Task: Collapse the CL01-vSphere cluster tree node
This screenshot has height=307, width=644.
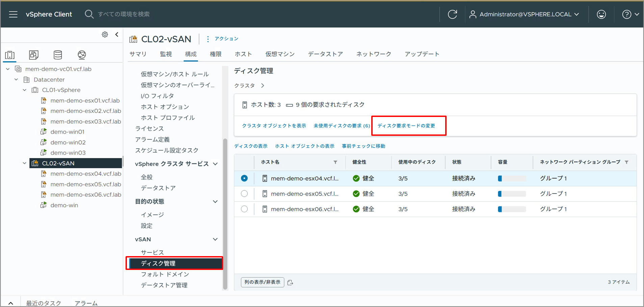Action: [x=25, y=90]
